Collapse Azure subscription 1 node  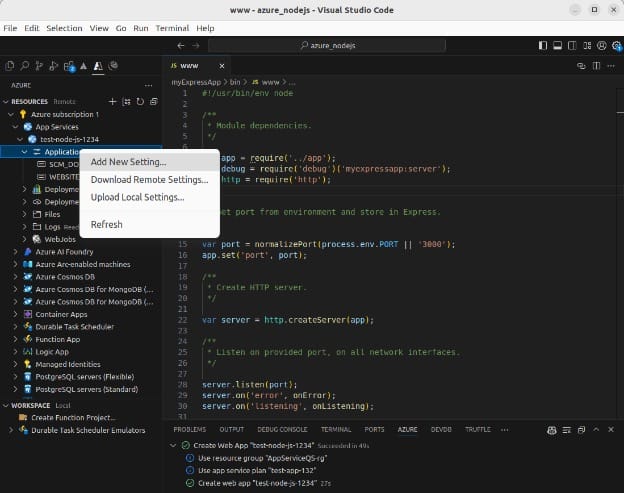[11, 115]
